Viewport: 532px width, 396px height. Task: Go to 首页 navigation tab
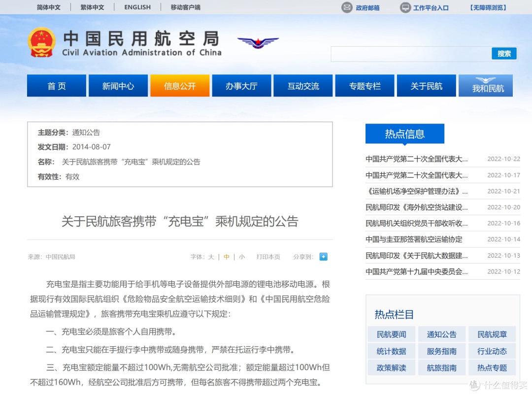pos(57,86)
